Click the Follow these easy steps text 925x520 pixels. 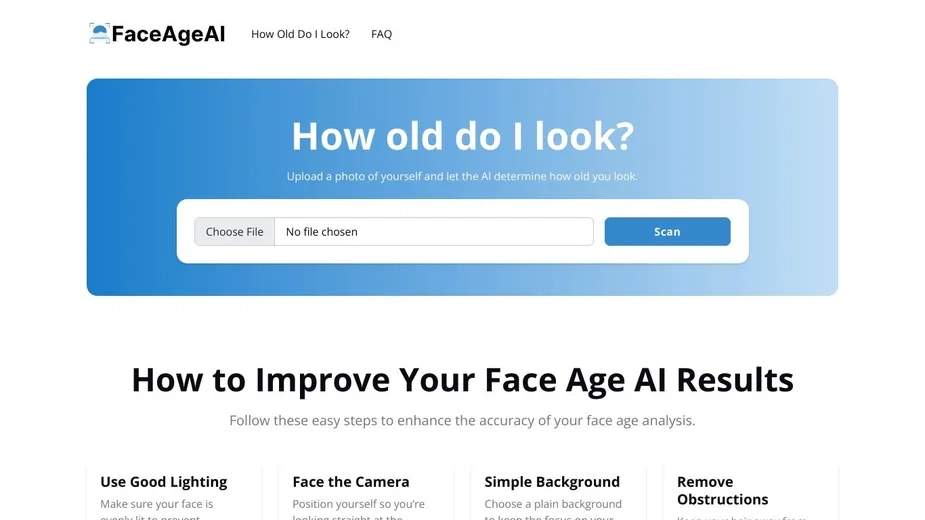coord(462,420)
